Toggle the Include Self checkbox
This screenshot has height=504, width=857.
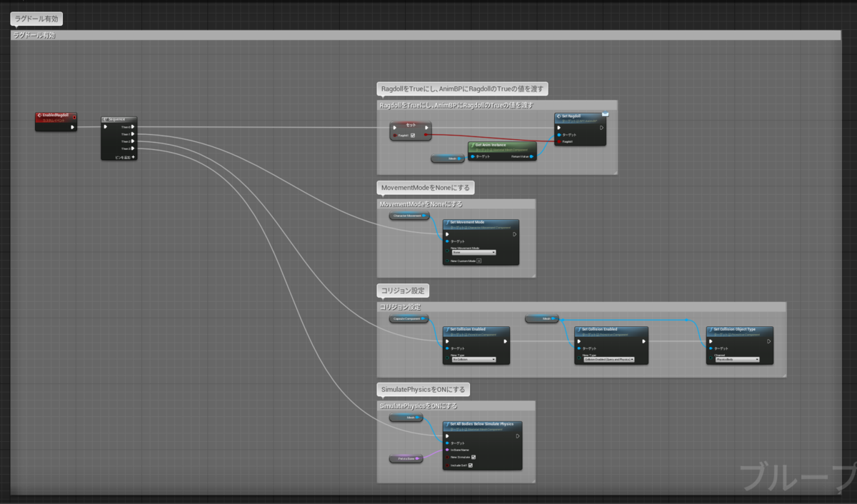click(470, 465)
